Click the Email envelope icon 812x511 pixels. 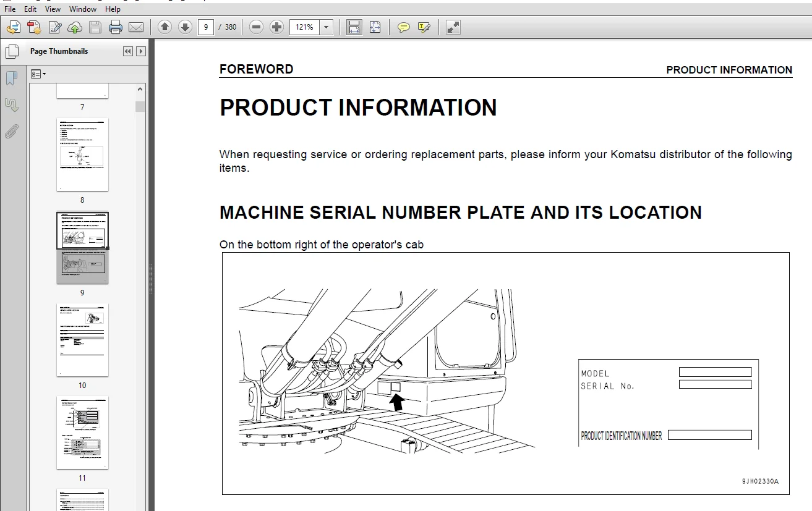click(x=136, y=27)
